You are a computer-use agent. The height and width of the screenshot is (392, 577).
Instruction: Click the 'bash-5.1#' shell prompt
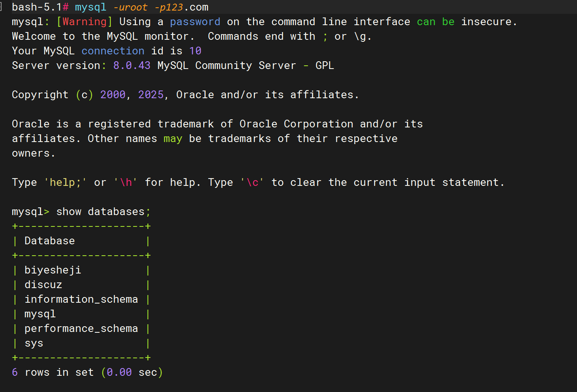(40, 7)
